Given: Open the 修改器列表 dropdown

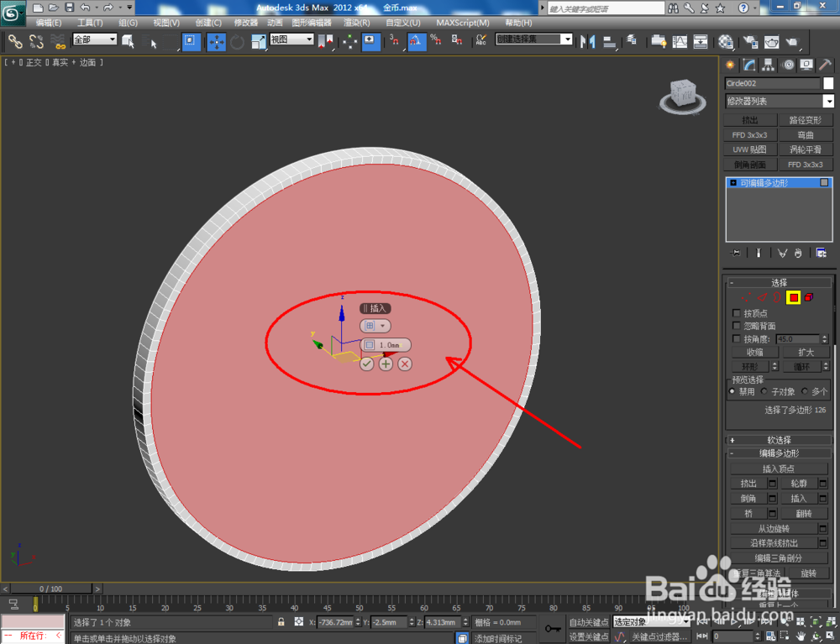Looking at the screenshot, I should [779, 102].
